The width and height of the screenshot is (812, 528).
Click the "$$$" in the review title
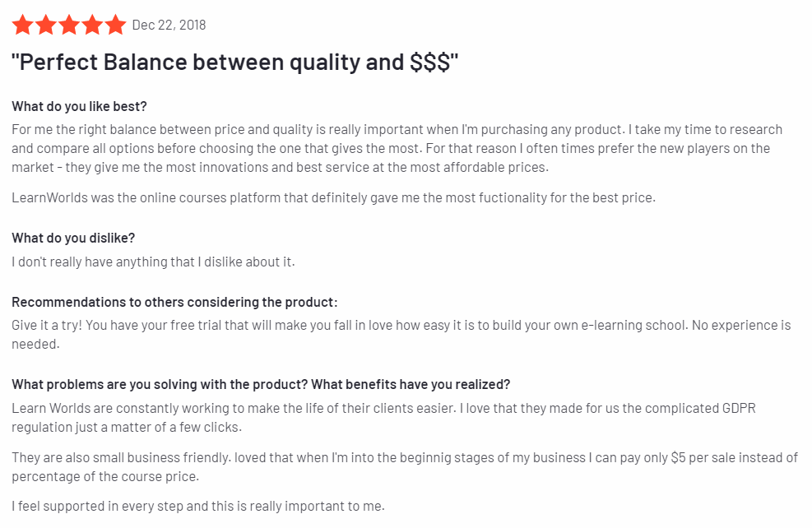(430, 63)
